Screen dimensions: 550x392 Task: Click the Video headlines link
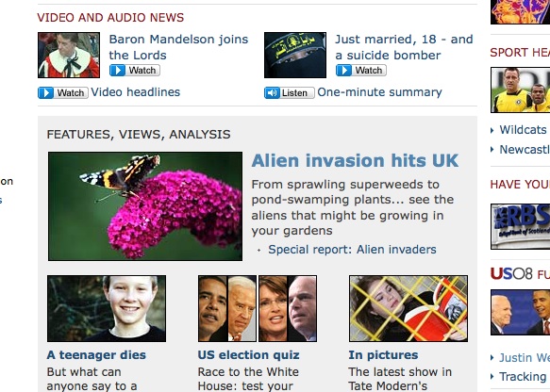pos(136,92)
